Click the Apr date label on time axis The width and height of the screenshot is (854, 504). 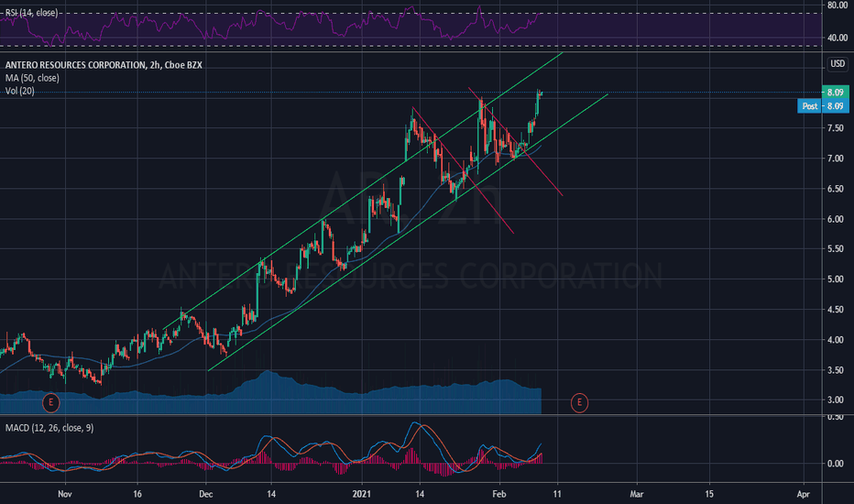[x=804, y=494]
